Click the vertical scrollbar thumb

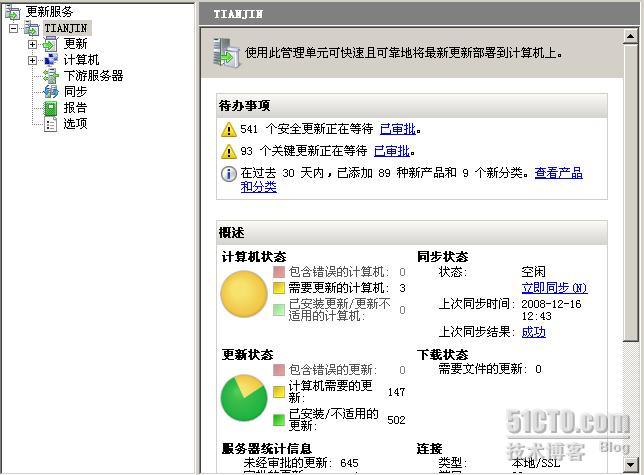point(630,193)
